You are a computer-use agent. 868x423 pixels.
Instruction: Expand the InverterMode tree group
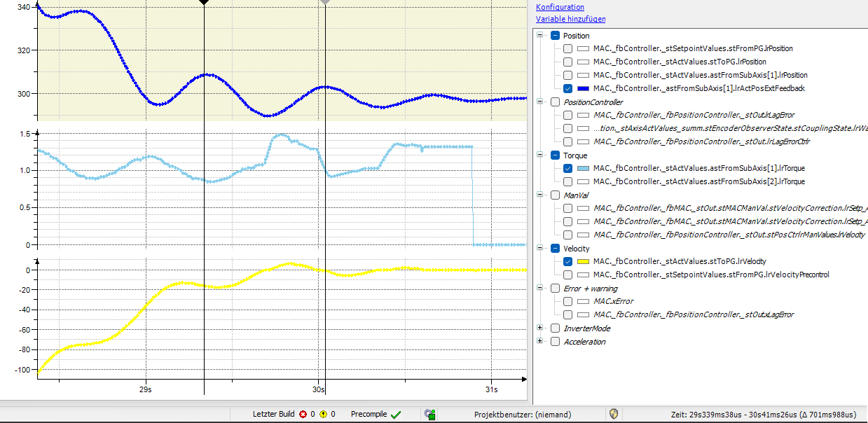540,328
